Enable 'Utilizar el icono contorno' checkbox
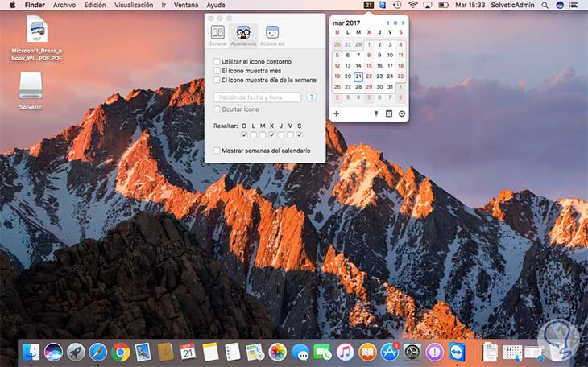 (217, 61)
